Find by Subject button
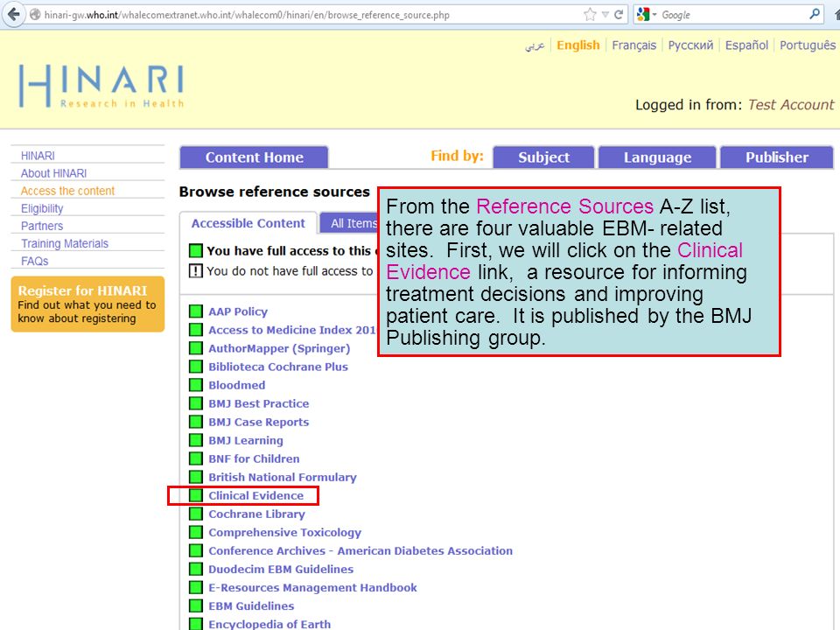Viewport: 840px width, 630px height. (543, 157)
